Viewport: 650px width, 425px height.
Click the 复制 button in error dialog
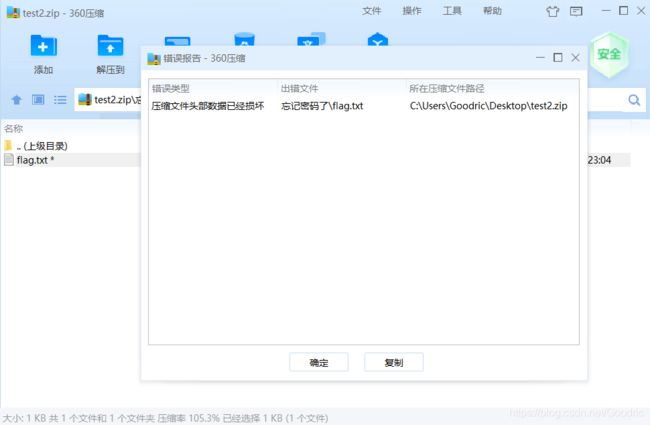click(x=394, y=362)
